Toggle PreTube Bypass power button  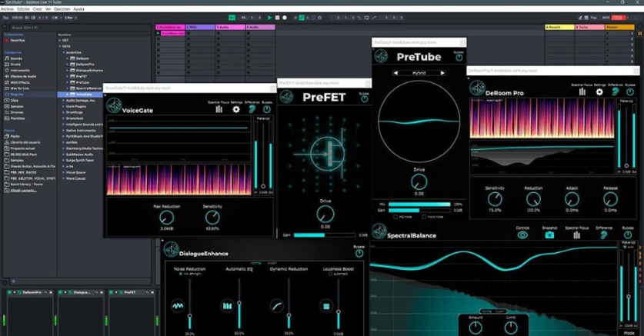click(x=459, y=58)
